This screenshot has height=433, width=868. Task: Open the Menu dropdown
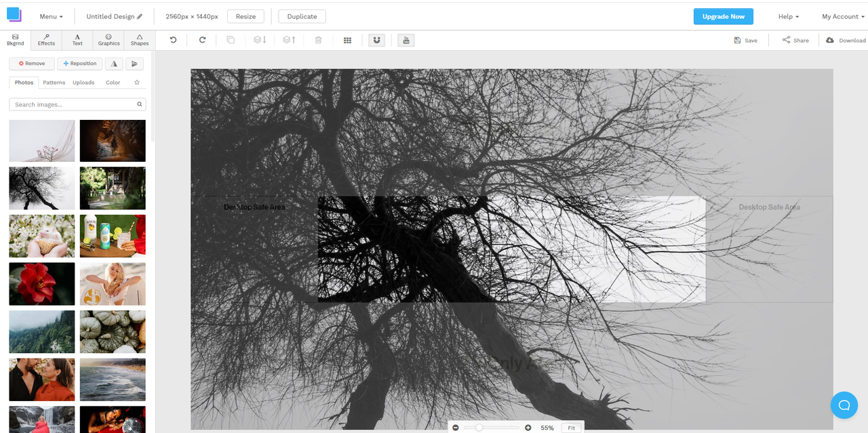point(50,16)
